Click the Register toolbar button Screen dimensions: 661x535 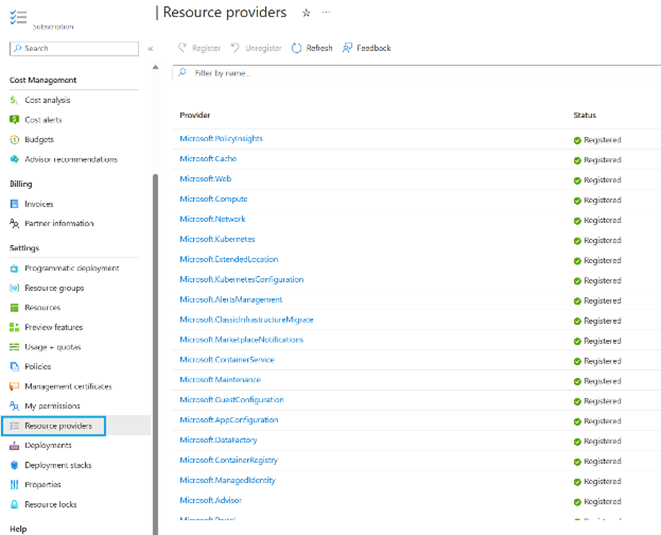pos(199,48)
